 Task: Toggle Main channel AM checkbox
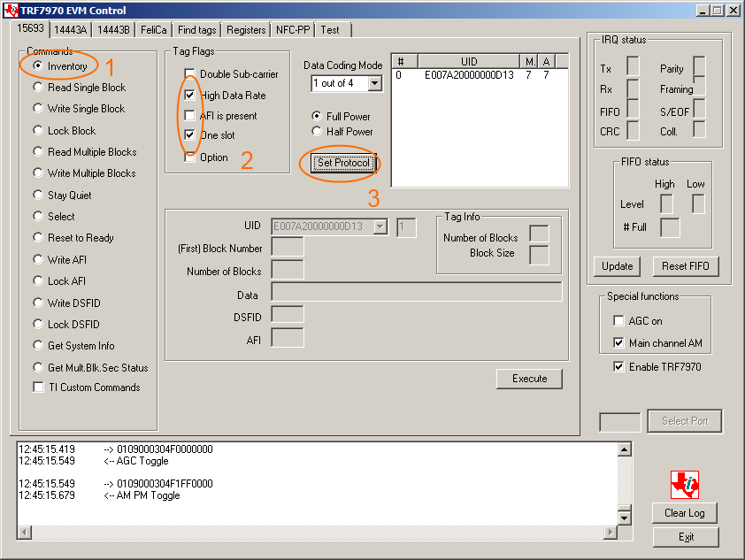click(x=618, y=343)
